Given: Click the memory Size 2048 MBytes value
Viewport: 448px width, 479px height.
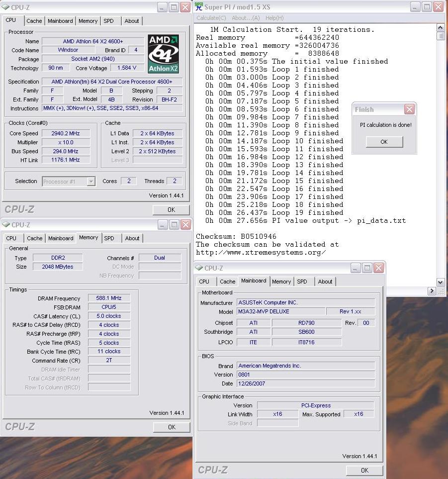Looking at the screenshot, I should [57, 267].
